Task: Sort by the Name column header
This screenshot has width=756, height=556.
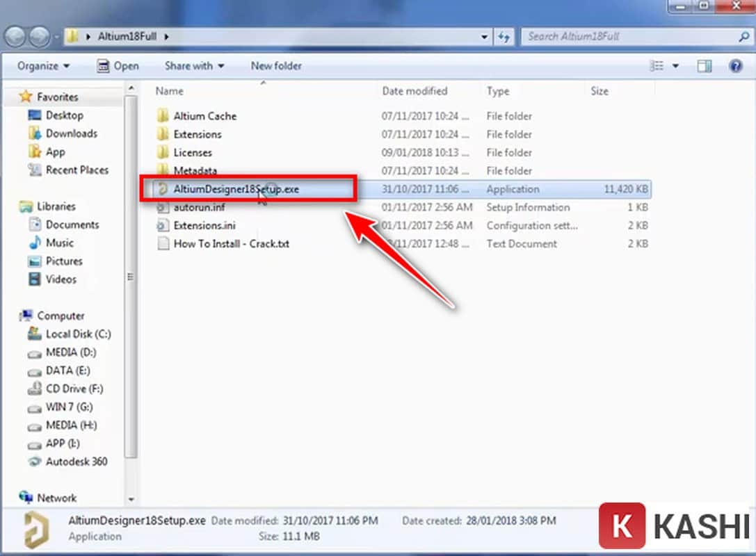Action: pyautogui.click(x=169, y=91)
